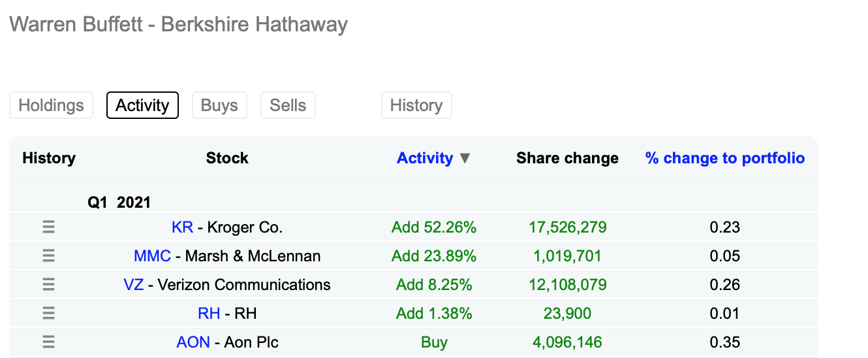This screenshot has width=868, height=358.
Task: Open the RH ticker link
Action: click(209, 314)
